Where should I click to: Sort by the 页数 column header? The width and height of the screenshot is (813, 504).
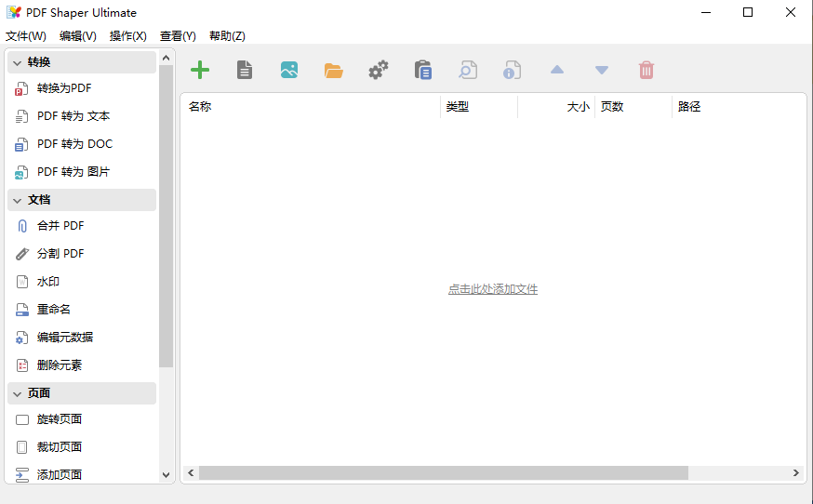coord(633,106)
